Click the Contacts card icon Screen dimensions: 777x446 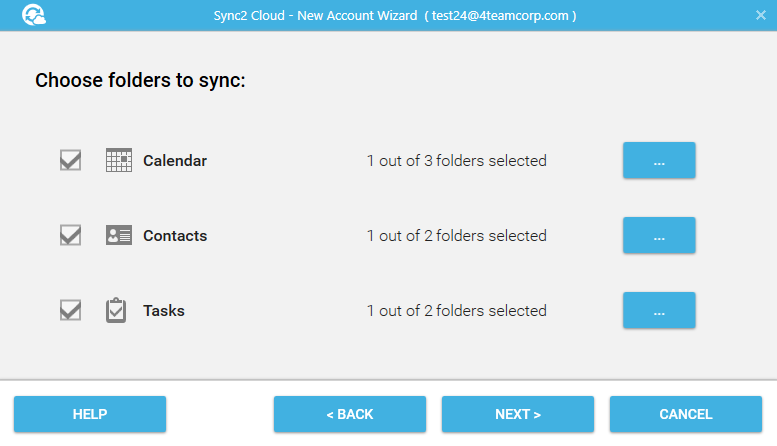[x=119, y=235]
